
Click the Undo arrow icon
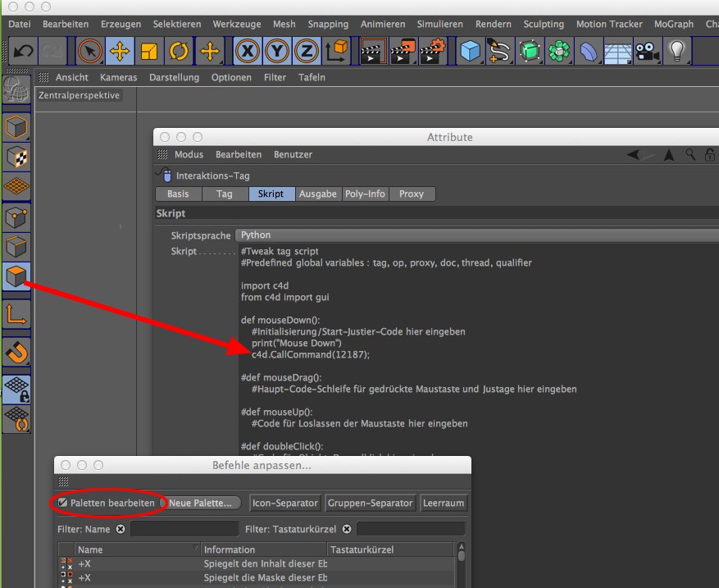[x=23, y=52]
